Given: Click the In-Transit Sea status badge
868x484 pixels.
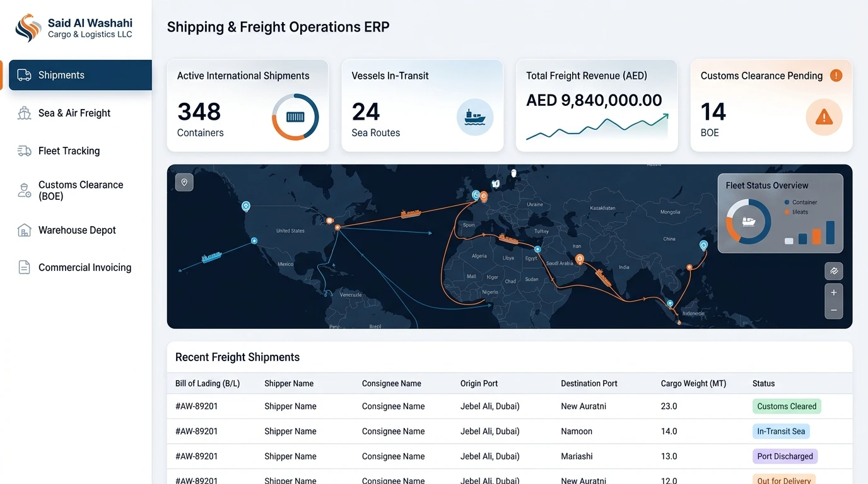Looking at the screenshot, I should pyautogui.click(x=781, y=432).
